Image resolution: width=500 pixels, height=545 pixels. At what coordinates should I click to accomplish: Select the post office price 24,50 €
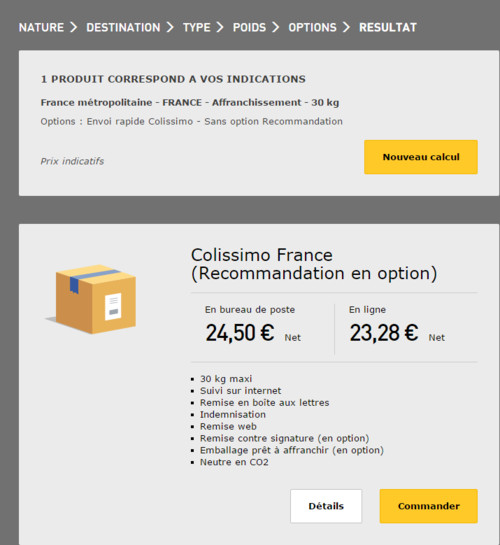click(x=240, y=333)
